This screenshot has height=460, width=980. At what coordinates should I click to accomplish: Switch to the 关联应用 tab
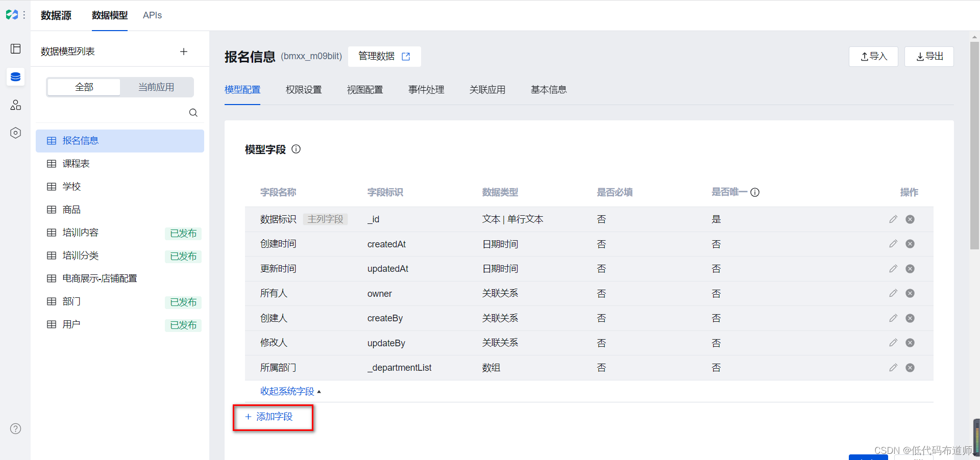pyautogui.click(x=487, y=90)
